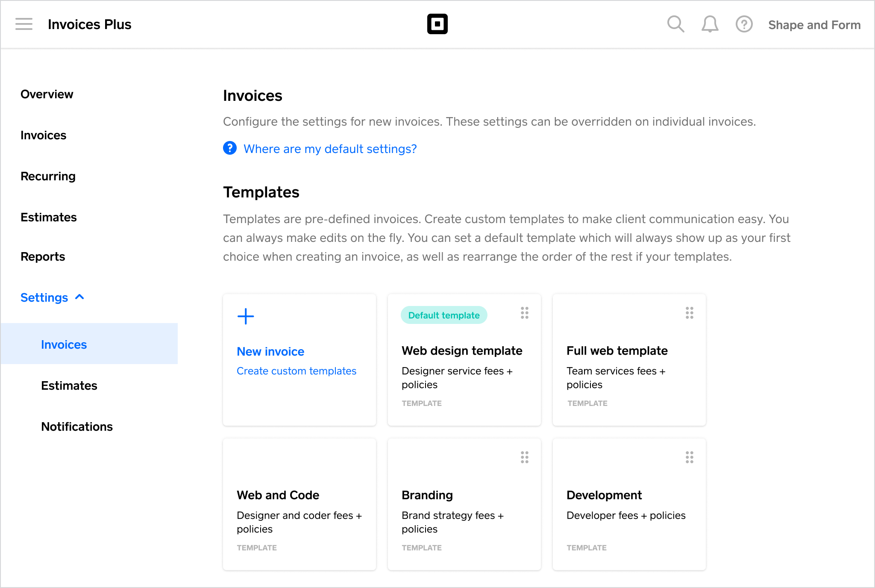Image resolution: width=875 pixels, height=588 pixels.
Task: Start a New invoice
Action: [270, 351]
